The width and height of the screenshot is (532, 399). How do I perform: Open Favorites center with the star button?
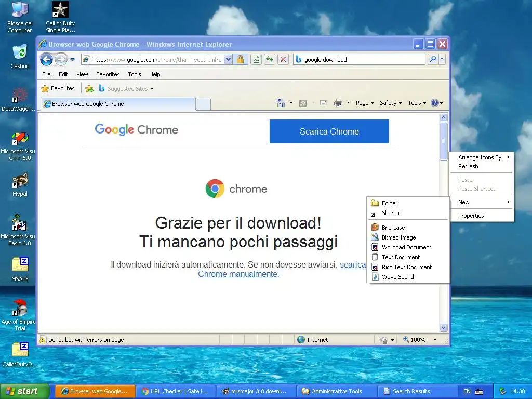58,88
